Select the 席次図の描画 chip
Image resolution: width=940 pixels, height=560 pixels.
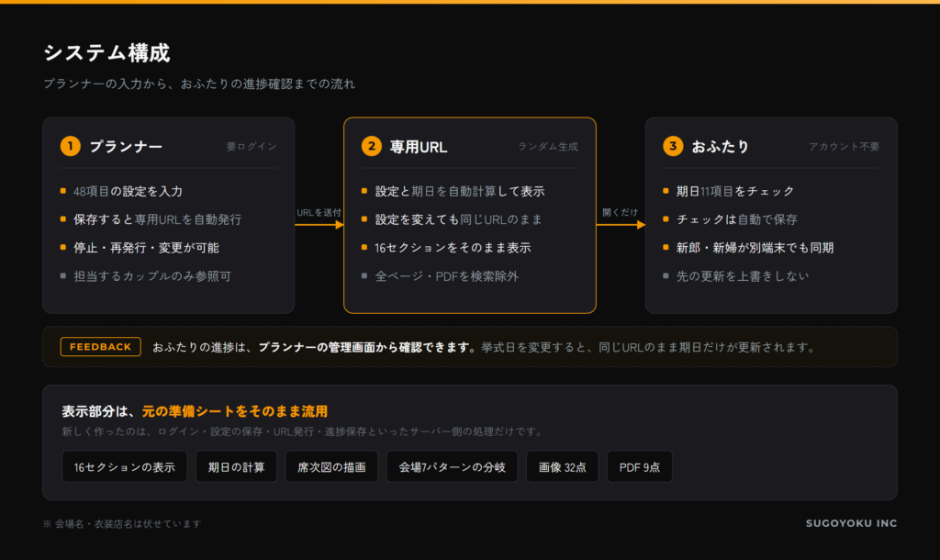331,466
